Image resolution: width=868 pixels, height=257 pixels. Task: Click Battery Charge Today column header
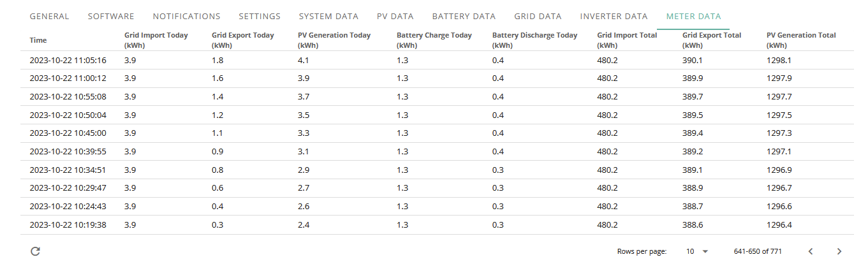434,40
